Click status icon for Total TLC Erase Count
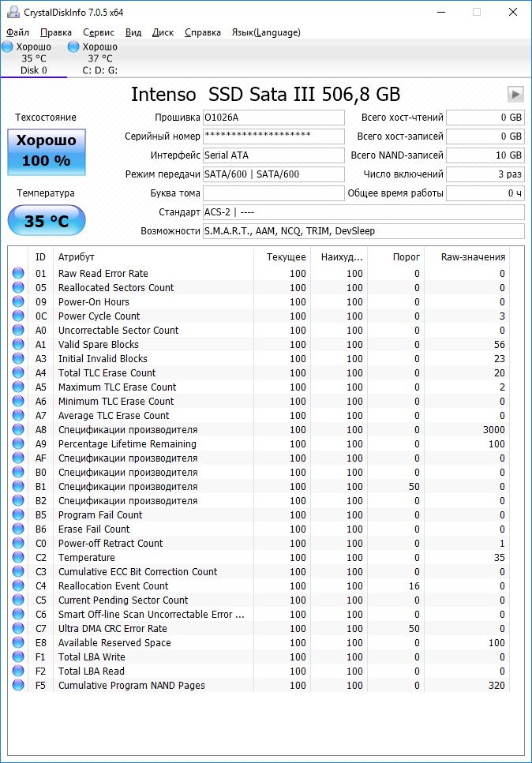Image resolution: width=532 pixels, height=763 pixels. click(18, 372)
